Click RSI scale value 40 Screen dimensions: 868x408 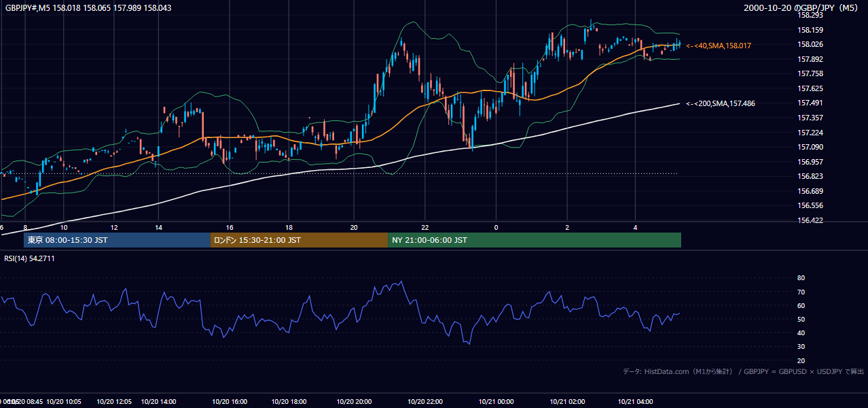point(801,333)
